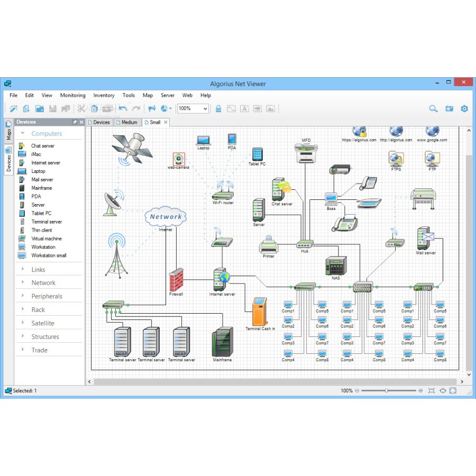Select the Mainframe device on the map
This screenshot has height=476, width=476.
223,342
